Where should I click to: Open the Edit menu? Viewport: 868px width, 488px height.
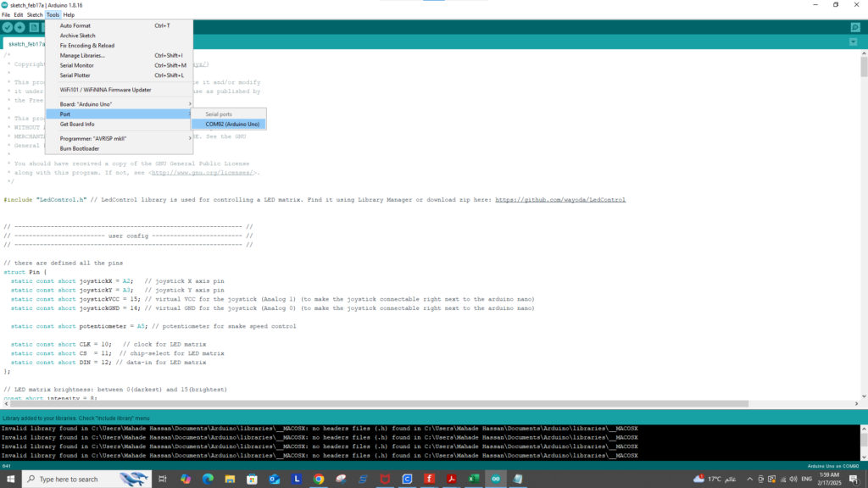(x=19, y=15)
